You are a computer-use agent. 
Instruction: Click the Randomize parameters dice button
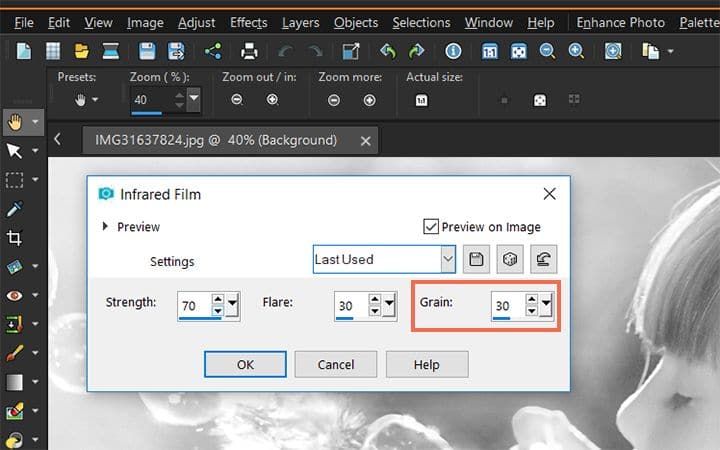click(x=510, y=259)
